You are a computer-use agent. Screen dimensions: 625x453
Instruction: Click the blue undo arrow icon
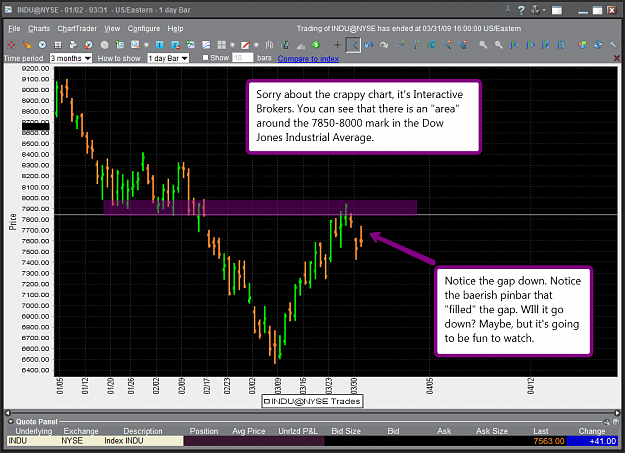click(x=369, y=45)
